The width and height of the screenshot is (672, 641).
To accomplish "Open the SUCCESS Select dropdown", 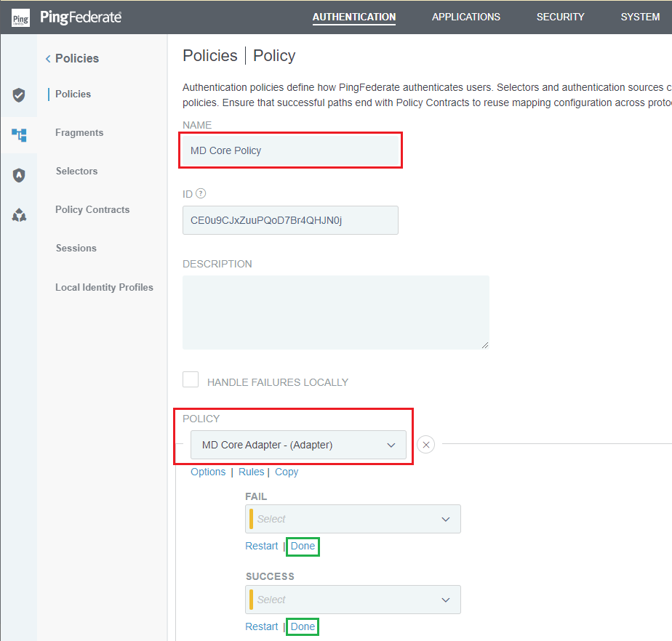I will tap(353, 600).
